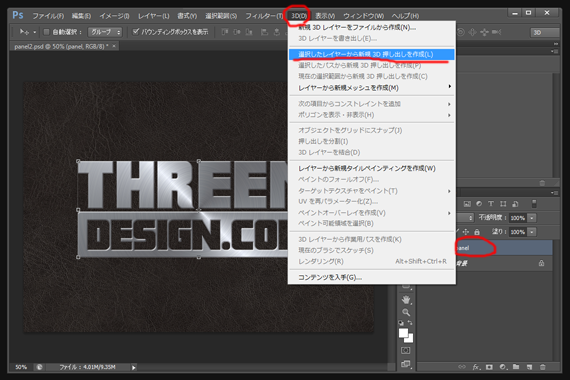The height and width of the screenshot is (380, 570).
Task: Click the background color swatch
Action: (410, 339)
